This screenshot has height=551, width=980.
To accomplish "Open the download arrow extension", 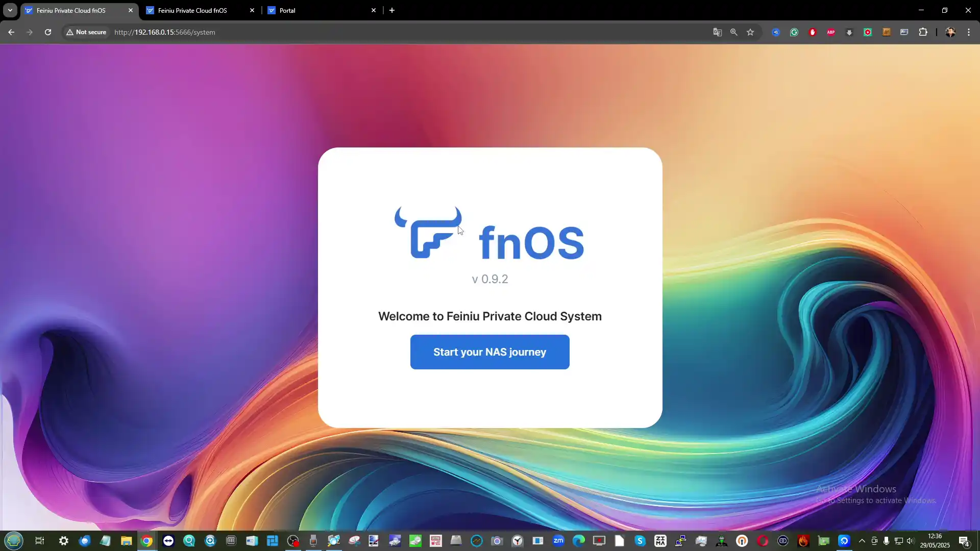I will tap(849, 32).
